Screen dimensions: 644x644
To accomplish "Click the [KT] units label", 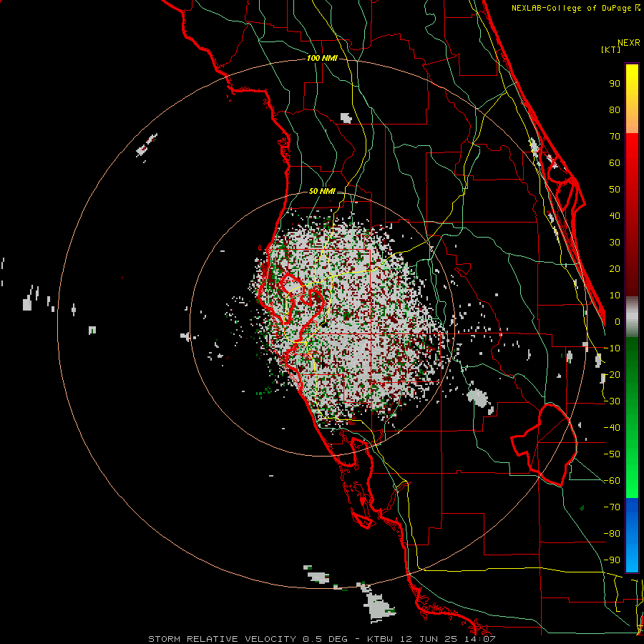I will (610, 49).
